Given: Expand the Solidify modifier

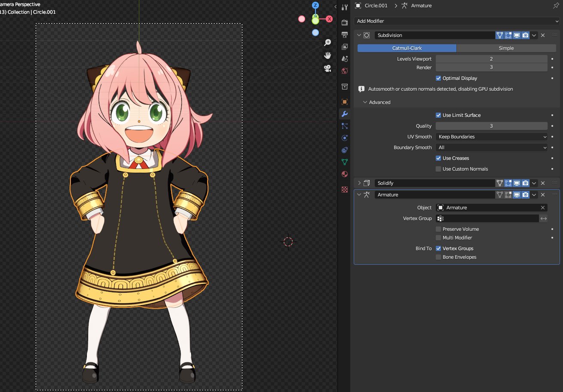Looking at the screenshot, I should tap(359, 183).
